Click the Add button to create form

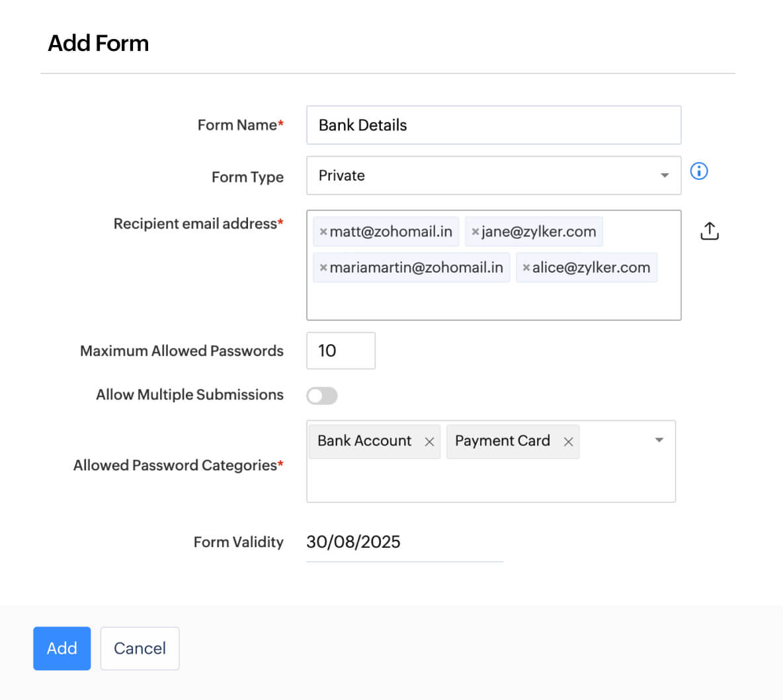coord(62,648)
